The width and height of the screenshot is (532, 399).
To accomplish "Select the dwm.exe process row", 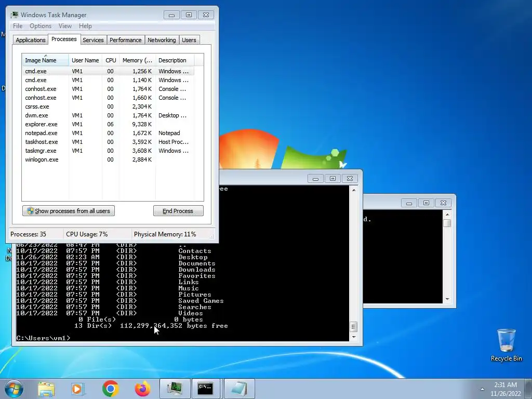I will [108, 115].
